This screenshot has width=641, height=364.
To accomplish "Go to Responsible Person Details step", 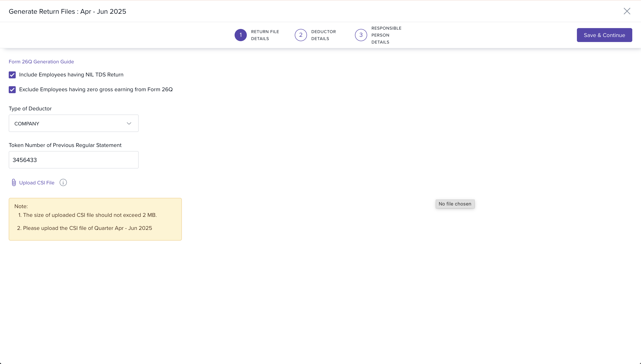I will click(x=386, y=35).
